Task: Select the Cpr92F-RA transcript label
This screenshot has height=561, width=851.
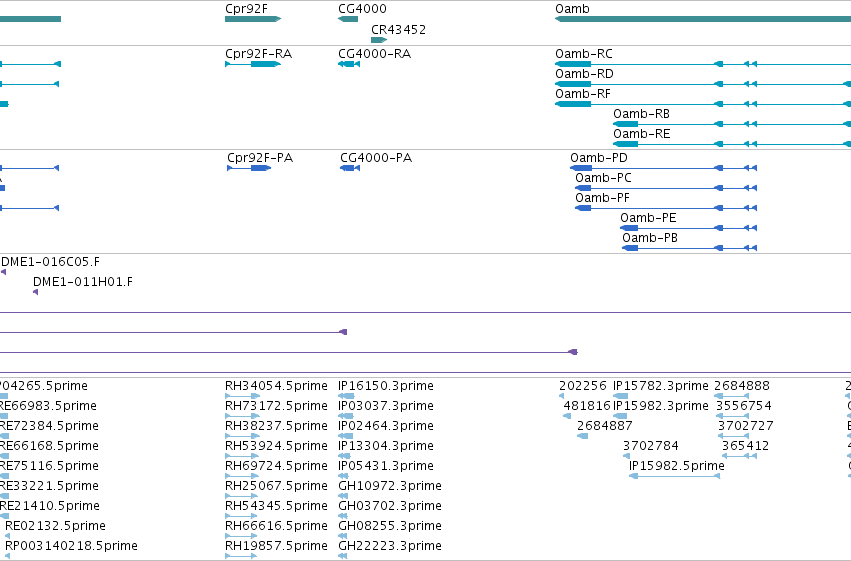Action: coord(258,54)
